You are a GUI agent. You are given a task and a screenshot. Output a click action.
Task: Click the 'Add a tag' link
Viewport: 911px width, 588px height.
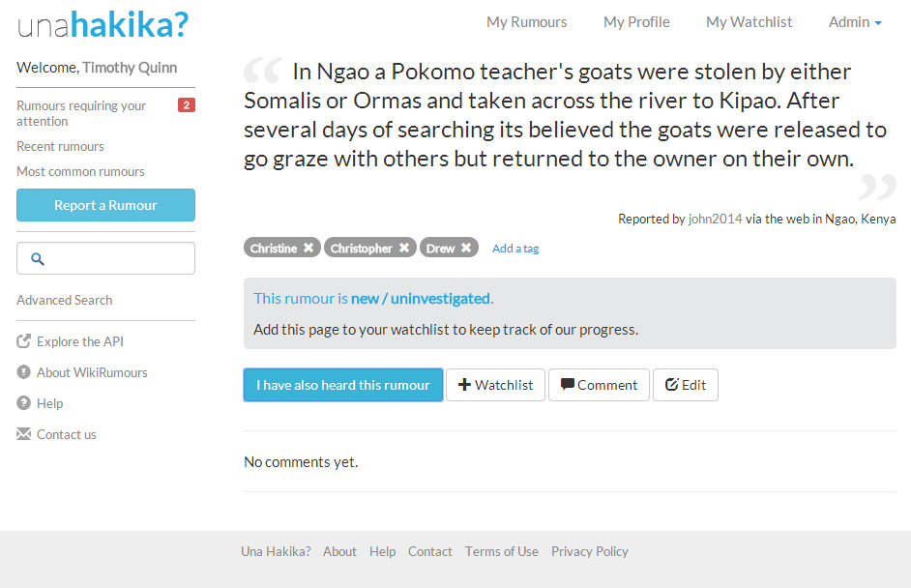pyautogui.click(x=515, y=249)
